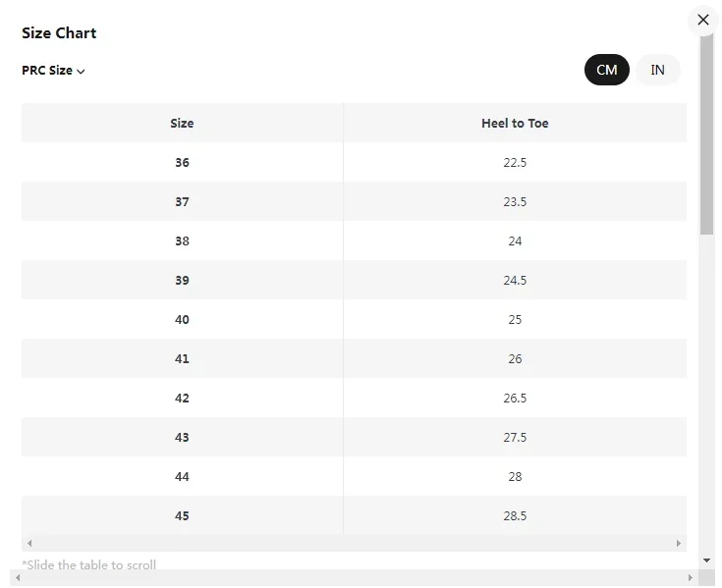This screenshot has width=722, height=588.
Task: Close the Size Chart dialog
Action: click(702, 20)
